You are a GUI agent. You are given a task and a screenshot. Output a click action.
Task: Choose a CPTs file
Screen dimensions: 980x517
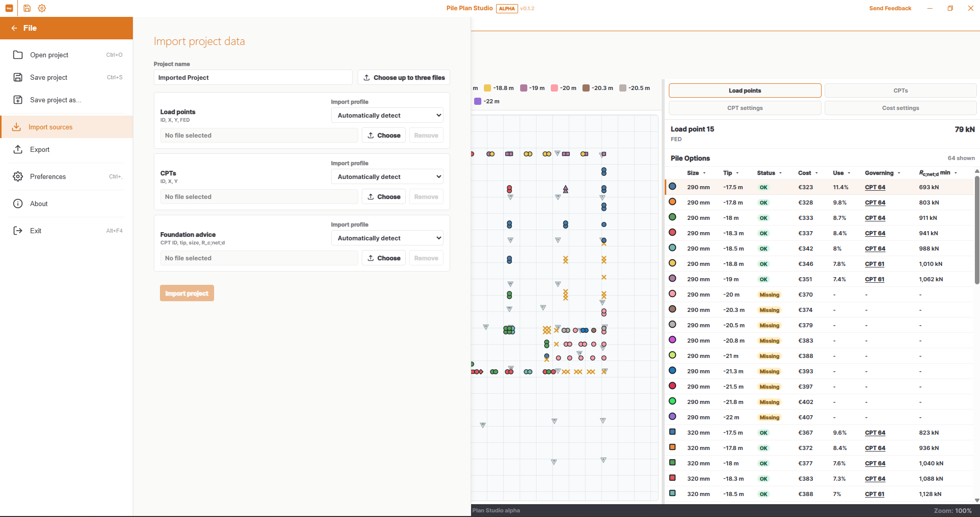tap(384, 197)
